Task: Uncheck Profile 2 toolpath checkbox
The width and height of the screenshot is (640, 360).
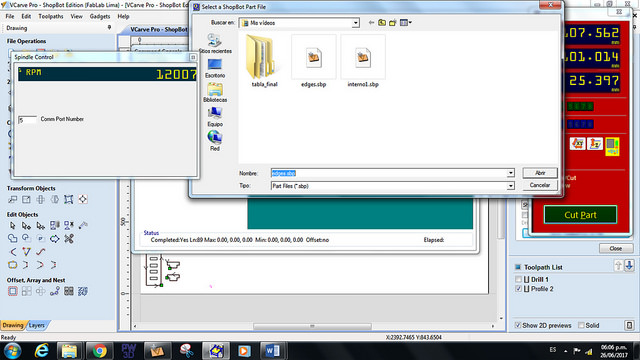Action: pos(518,289)
